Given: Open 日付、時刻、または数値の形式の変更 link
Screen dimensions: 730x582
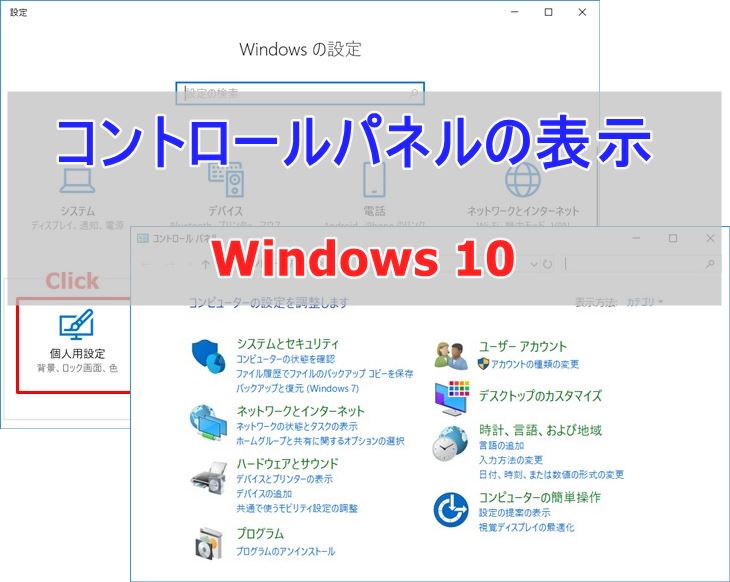Looking at the screenshot, I should (x=551, y=474).
